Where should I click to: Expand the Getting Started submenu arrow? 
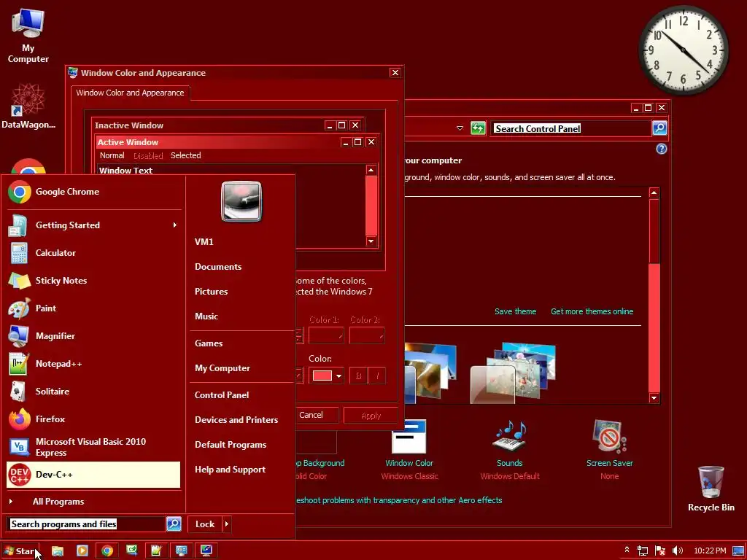(175, 225)
